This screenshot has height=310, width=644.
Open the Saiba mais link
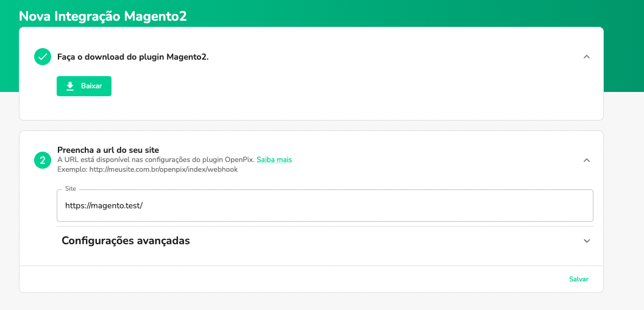tap(274, 160)
